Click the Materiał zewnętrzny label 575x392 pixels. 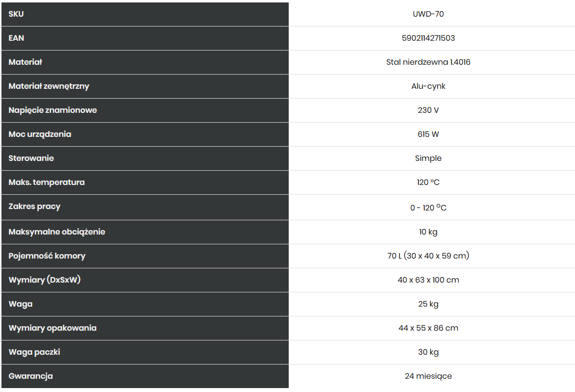click(49, 86)
